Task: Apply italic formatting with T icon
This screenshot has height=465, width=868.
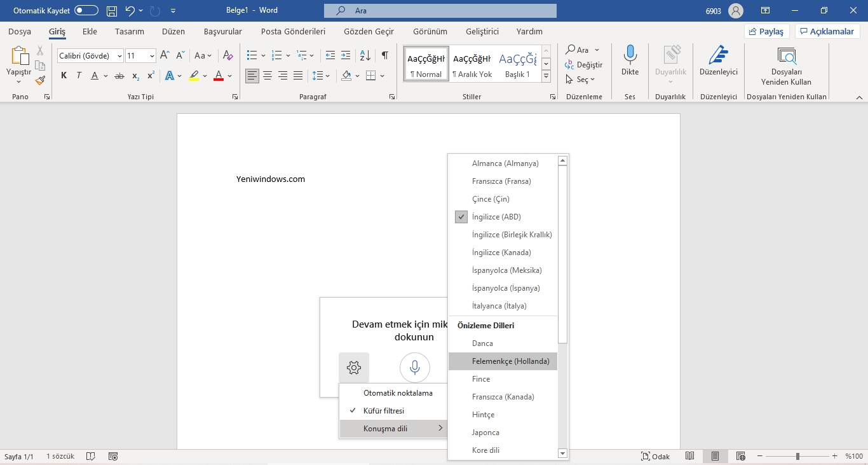Action: point(78,75)
